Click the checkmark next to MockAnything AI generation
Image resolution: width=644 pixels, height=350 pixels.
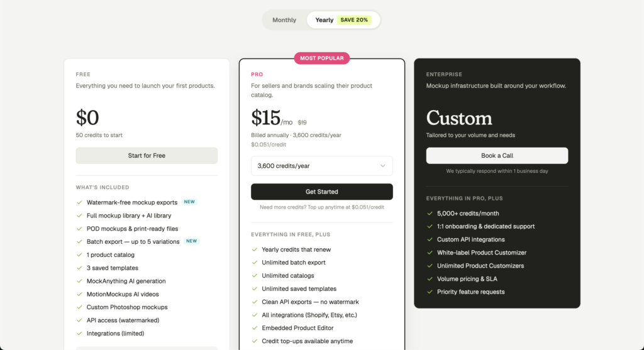point(79,281)
